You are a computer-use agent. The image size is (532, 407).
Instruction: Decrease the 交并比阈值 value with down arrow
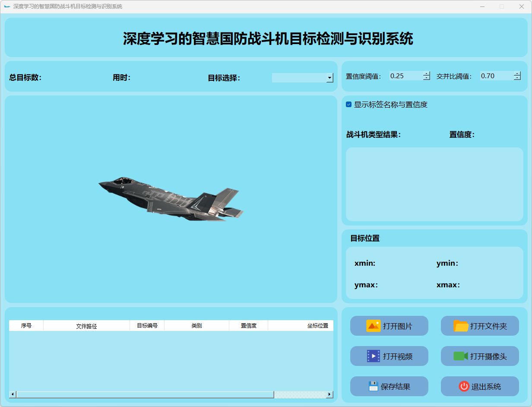coord(517,78)
